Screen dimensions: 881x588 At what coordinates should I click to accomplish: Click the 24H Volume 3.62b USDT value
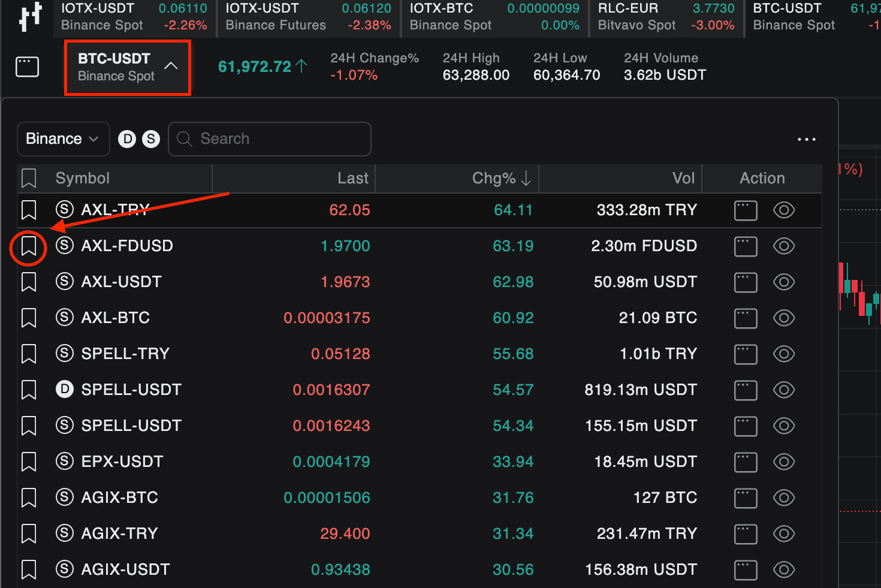665,75
